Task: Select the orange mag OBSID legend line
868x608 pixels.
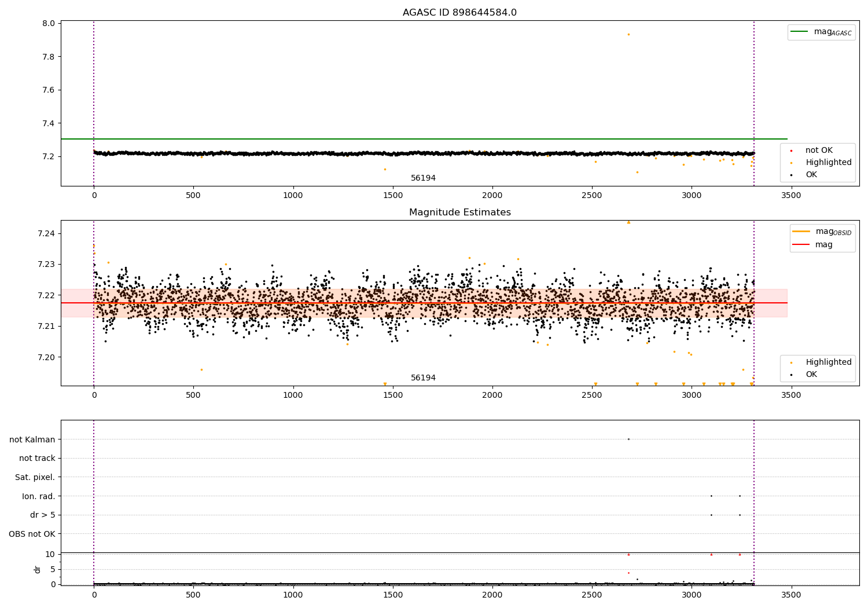Action: tap(801, 232)
